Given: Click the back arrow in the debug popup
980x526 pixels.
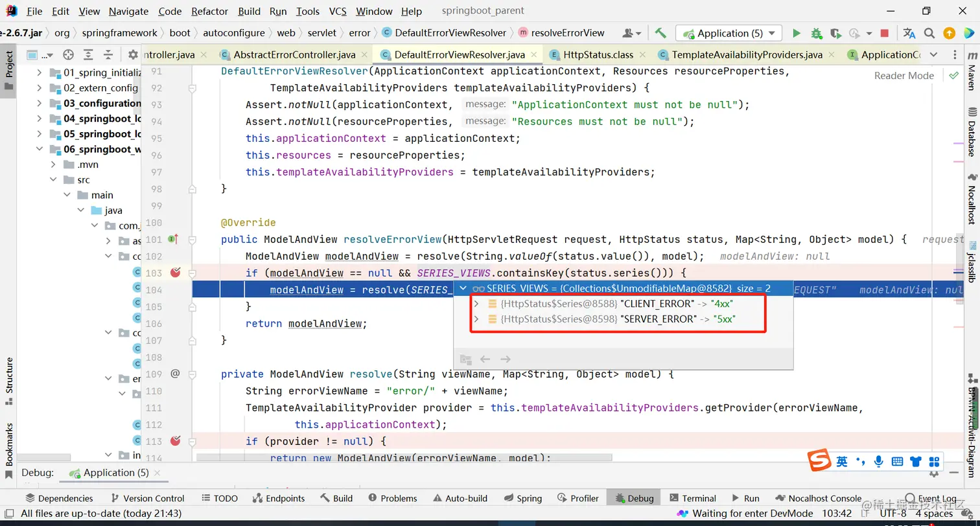Looking at the screenshot, I should pos(485,359).
